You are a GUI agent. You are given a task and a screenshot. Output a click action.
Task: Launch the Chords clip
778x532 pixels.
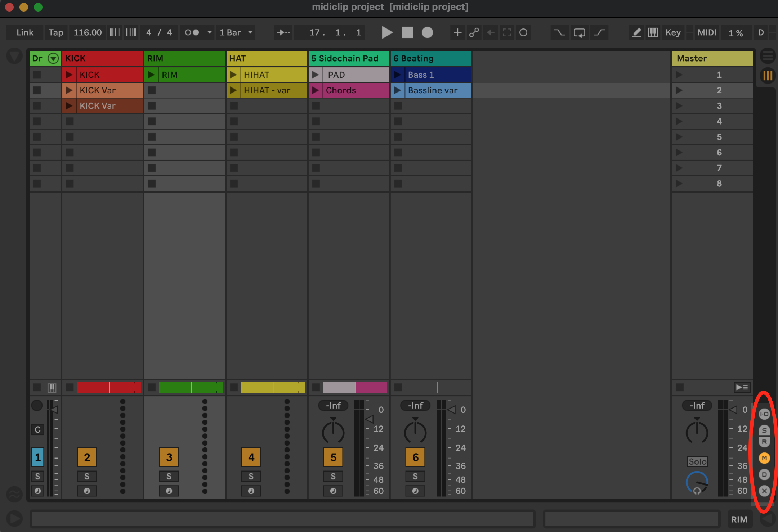click(316, 90)
